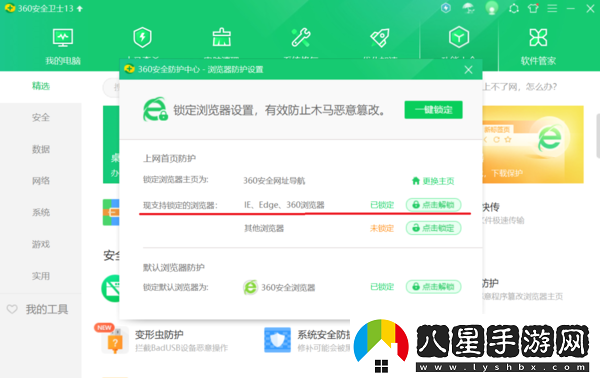Open the system repair wrench icon
The height and width of the screenshot is (378, 600).
click(301, 37)
